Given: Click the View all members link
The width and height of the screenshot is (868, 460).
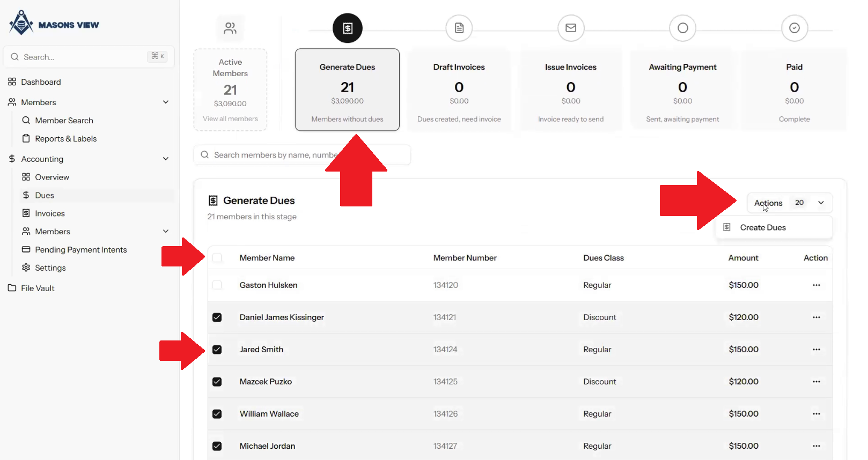Looking at the screenshot, I should click(x=230, y=118).
